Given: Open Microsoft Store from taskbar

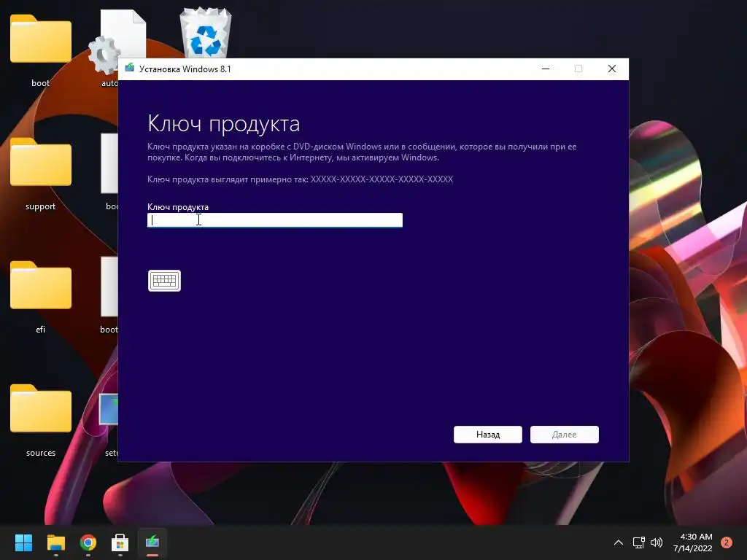Looking at the screenshot, I should 120,542.
